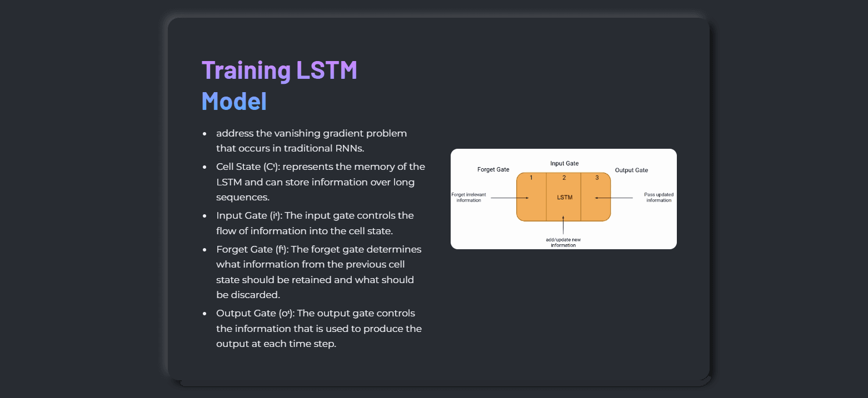Image resolution: width=868 pixels, height=398 pixels.
Task: Click the Cell State bullet text
Action: click(x=321, y=182)
